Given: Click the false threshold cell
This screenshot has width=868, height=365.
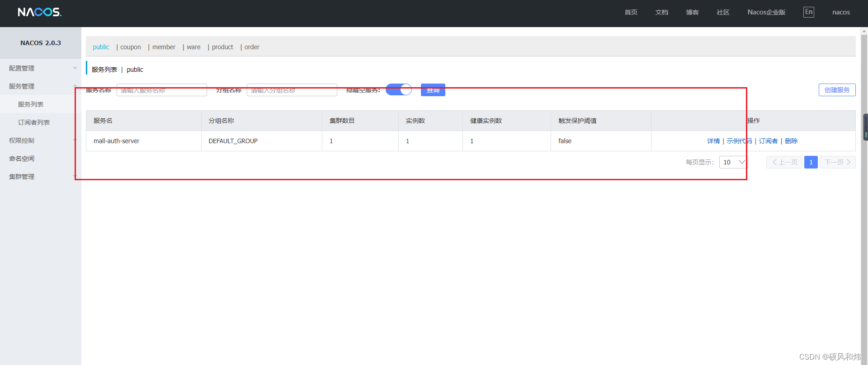Looking at the screenshot, I should (601, 141).
